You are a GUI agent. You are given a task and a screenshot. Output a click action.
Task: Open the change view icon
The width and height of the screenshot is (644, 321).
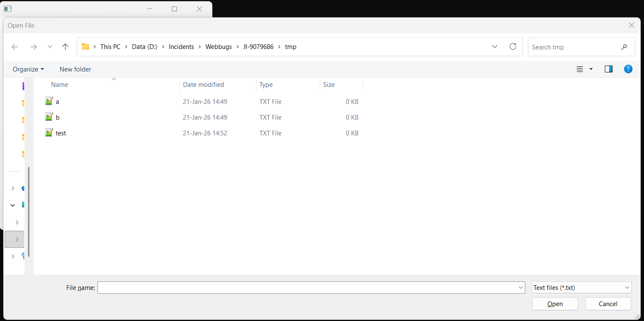click(x=580, y=69)
